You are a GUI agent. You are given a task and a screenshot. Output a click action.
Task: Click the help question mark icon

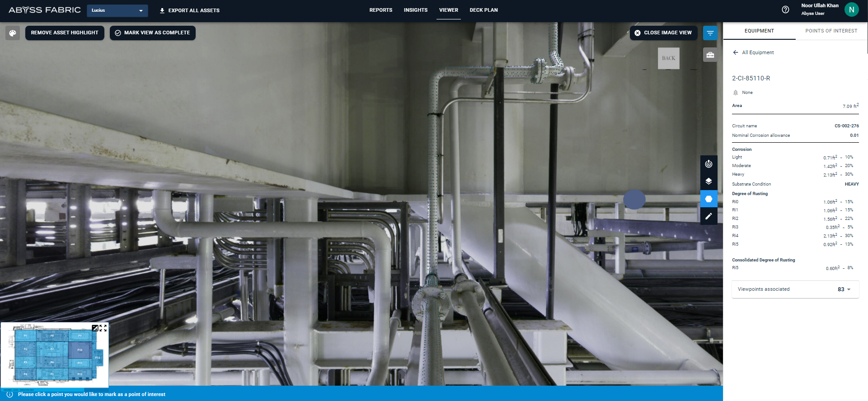tap(785, 9)
